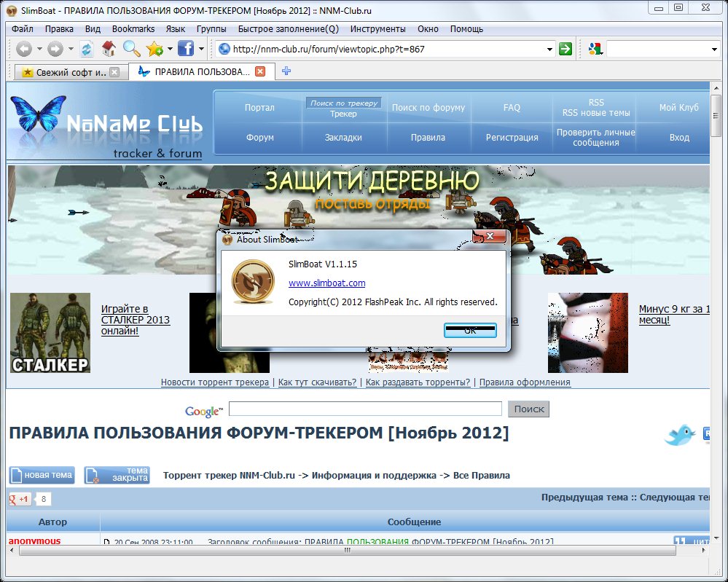Viewport: 728px width, 582px height.
Task: Click the green Go arrow button
Action: click(565, 49)
